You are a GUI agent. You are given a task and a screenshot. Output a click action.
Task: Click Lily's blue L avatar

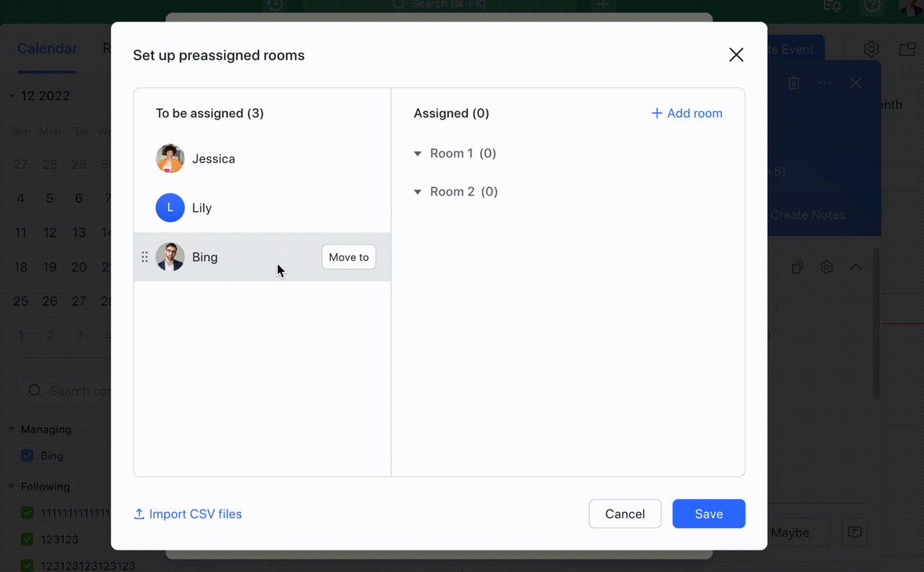tap(170, 208)
